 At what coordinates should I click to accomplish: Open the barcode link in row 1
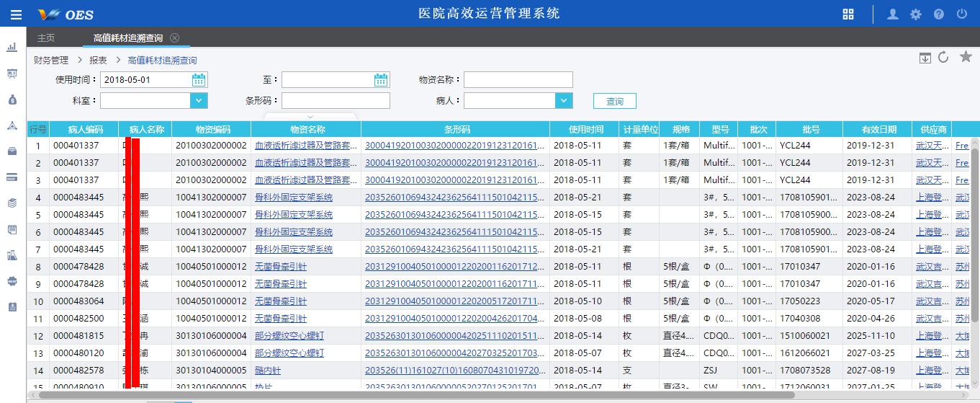click(455, 146)
